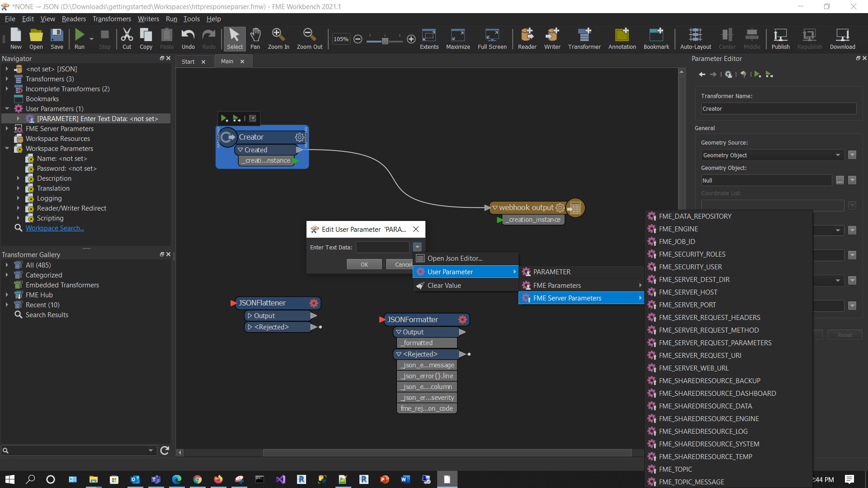Click Cancel in Edit User Parameter dialog

tap(400, 264)
